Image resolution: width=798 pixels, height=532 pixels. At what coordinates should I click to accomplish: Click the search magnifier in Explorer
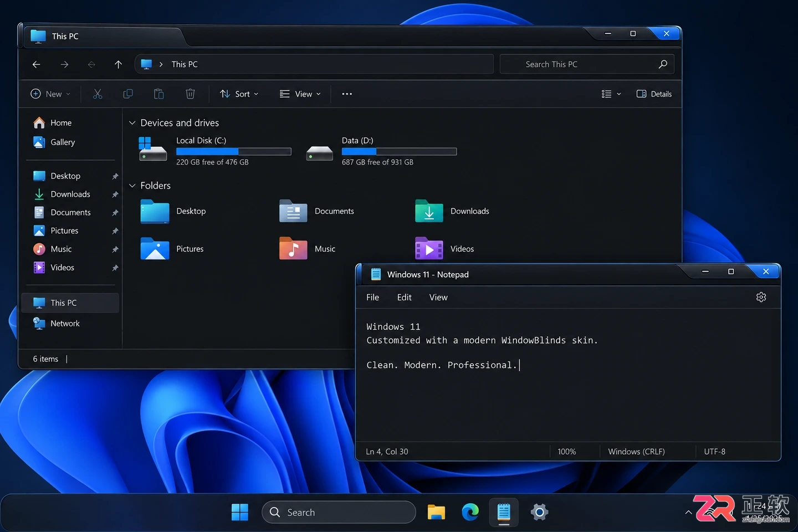point(663,64)
